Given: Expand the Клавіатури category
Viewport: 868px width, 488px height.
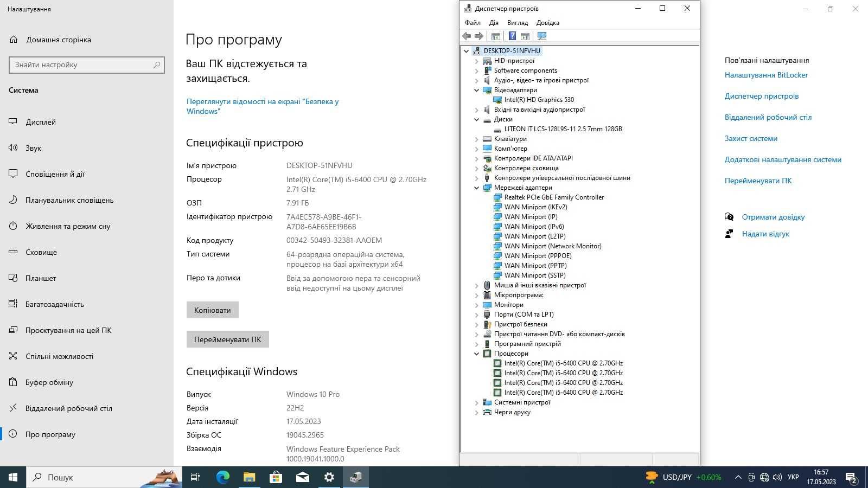Looking at the screenshot, I should pyautogui.click(x=476, y=139).
